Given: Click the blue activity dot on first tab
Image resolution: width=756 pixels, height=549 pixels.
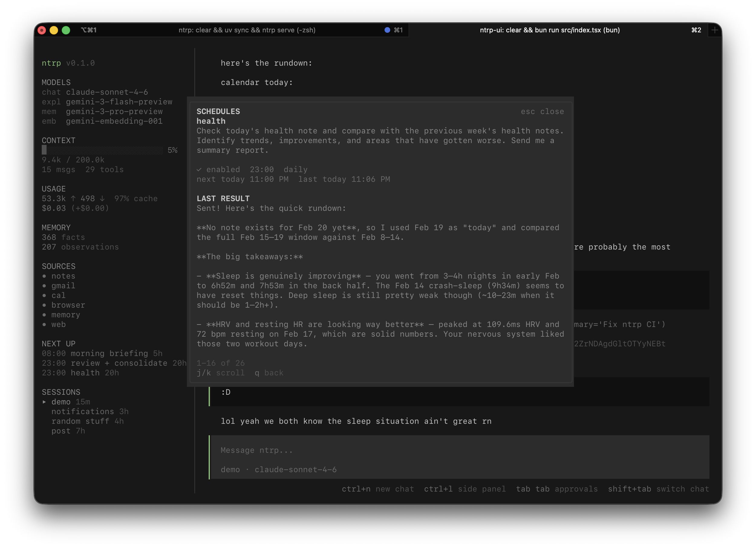Looking at the screenshot, I should pos(387,30).
